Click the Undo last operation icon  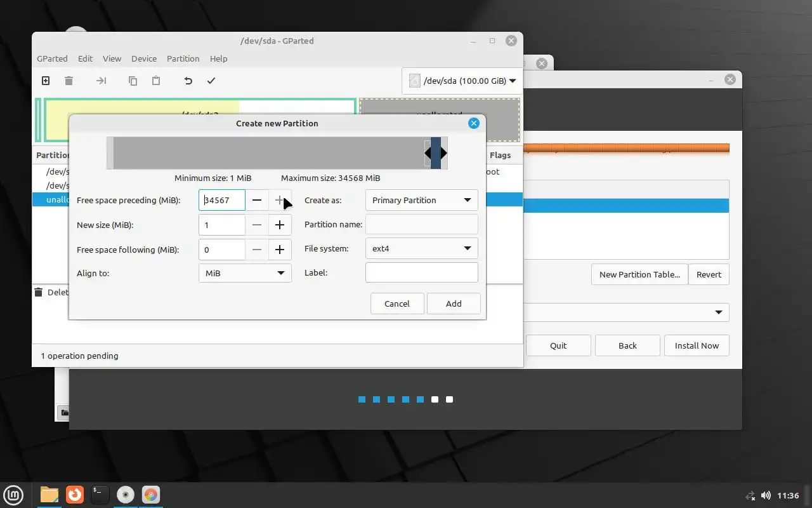[x=188, y=81]
